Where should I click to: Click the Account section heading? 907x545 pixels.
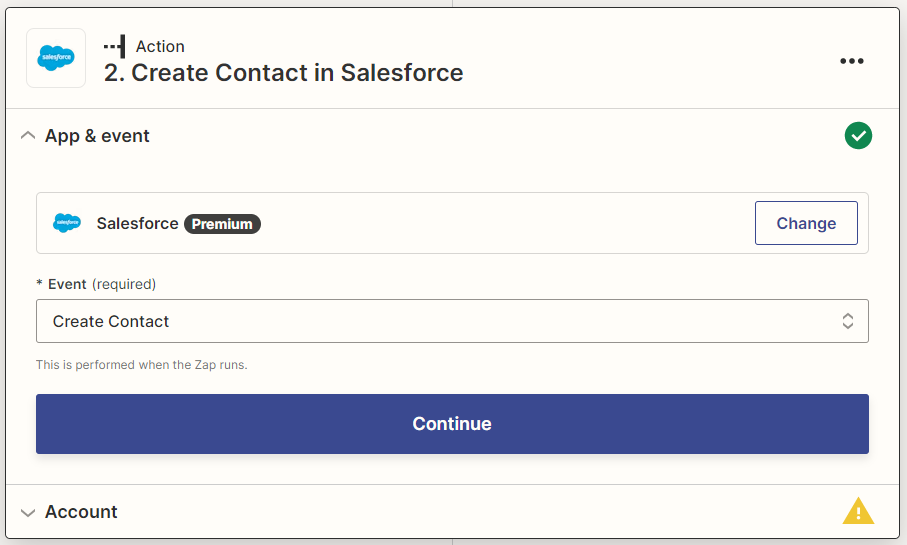(x=81, y=512)
